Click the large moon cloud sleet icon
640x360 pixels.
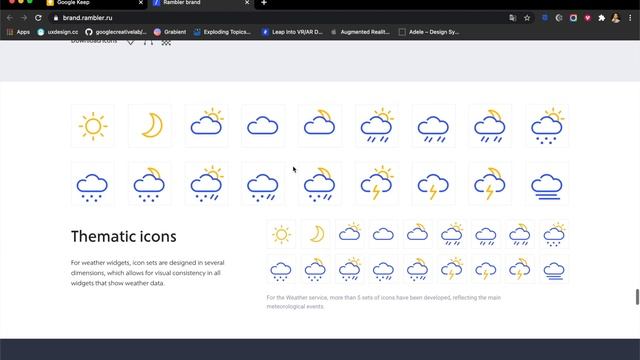click(x=320, y=184)
